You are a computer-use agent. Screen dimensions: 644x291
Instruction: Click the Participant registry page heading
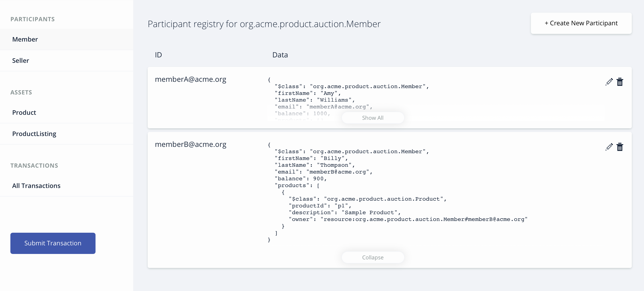(x=264, y=24)
